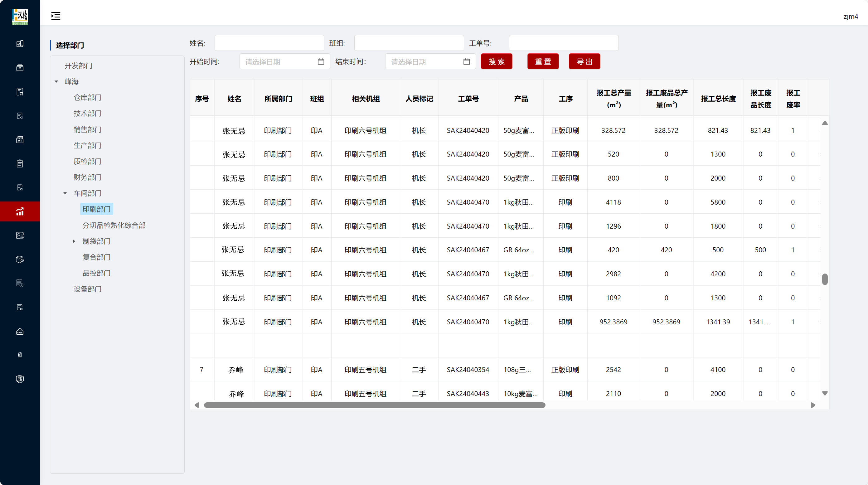868x485 pixels.
Task: Select 财务部门 in the department tree
Action: (88, 177)
